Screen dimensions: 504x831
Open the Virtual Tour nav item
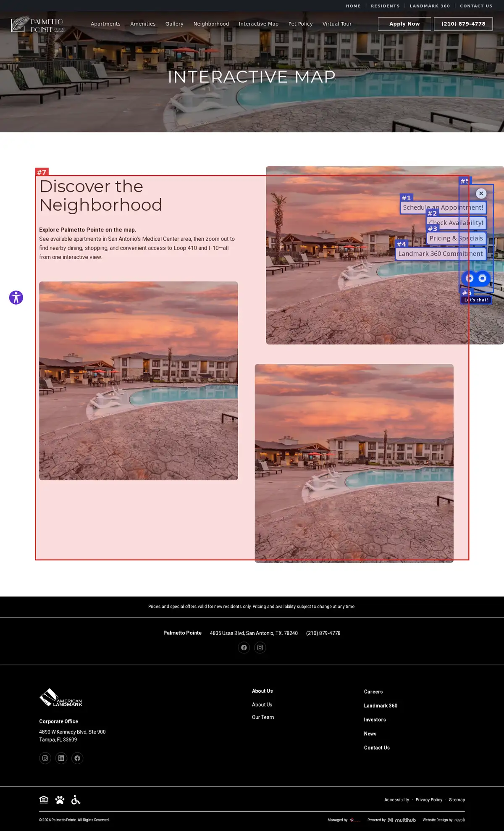coord(337,24)
